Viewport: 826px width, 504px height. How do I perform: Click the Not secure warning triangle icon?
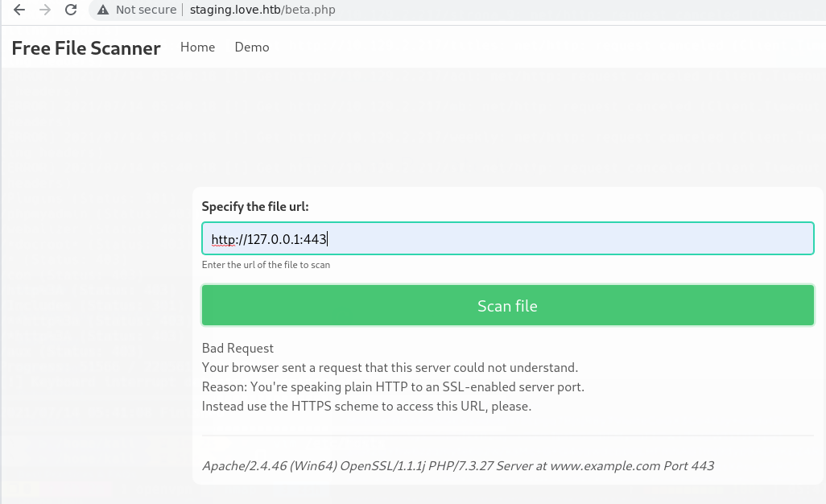(102, 10)
